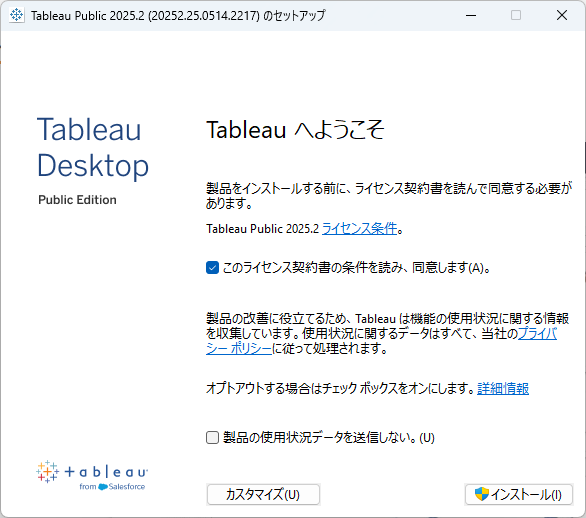Enable the 製品の使用状況データを送信しない checkbox
586x518 pixels.
point(212,438)
